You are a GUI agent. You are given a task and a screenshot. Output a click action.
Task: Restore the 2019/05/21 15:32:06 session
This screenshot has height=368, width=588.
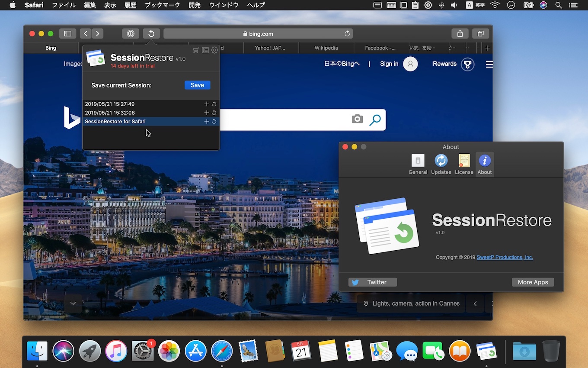(x=214, y=113)
